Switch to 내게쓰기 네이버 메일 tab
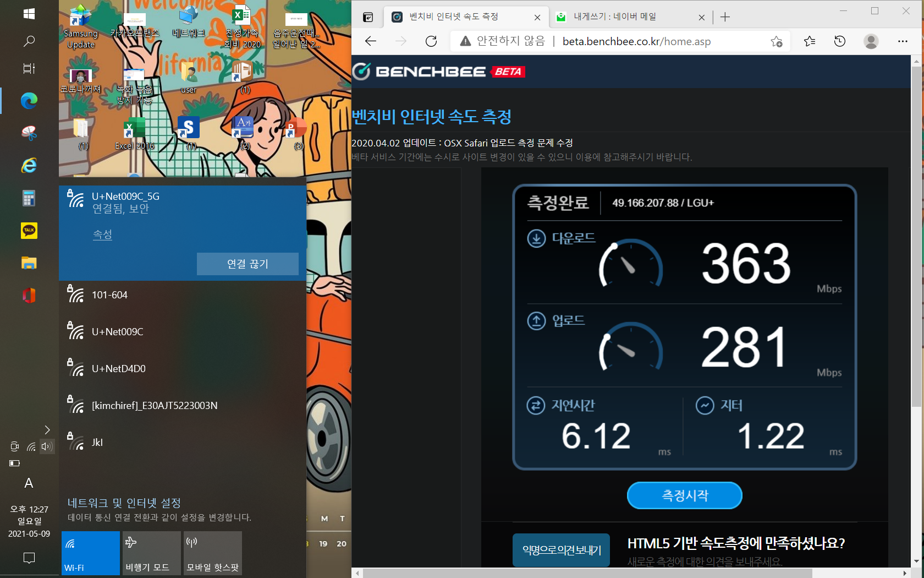The height and width of the screenshot is (578, 924). 630,17
